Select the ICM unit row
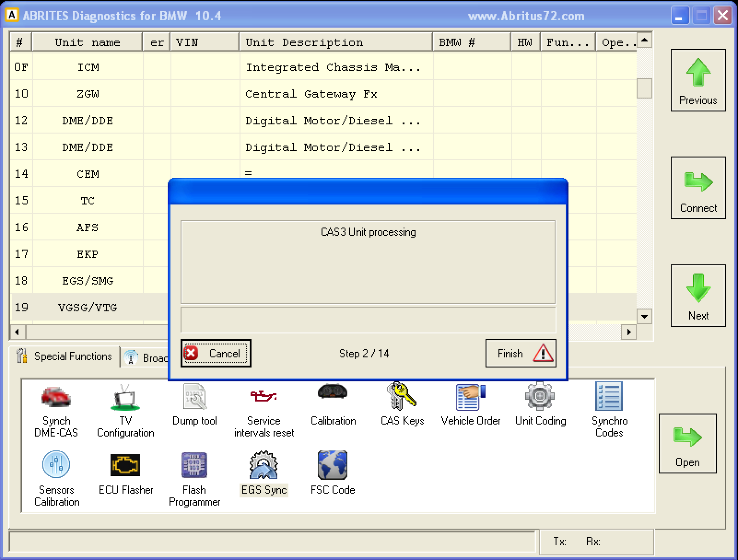738x560 pixels. point(323,67)
